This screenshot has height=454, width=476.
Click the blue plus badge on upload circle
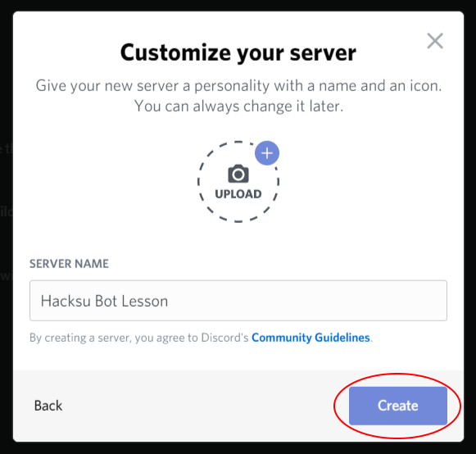tap(267, 153)
